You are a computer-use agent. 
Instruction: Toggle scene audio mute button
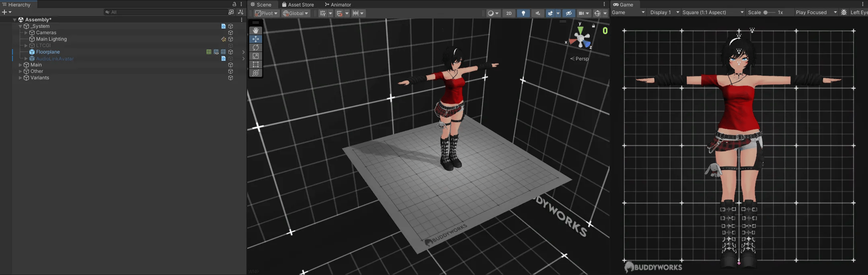point(538,13)
